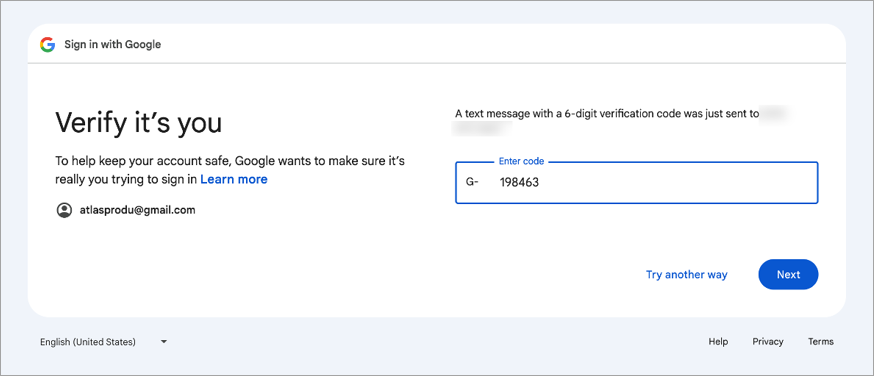Open the Terms footer link
Screen dimensions: 874x376
click(x=820, y=341)
